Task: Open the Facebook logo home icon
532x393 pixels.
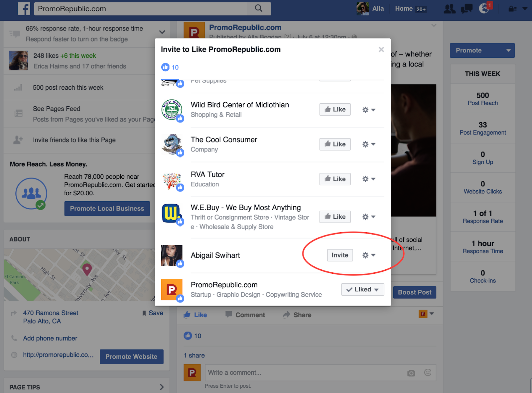Action: point(24,9)
